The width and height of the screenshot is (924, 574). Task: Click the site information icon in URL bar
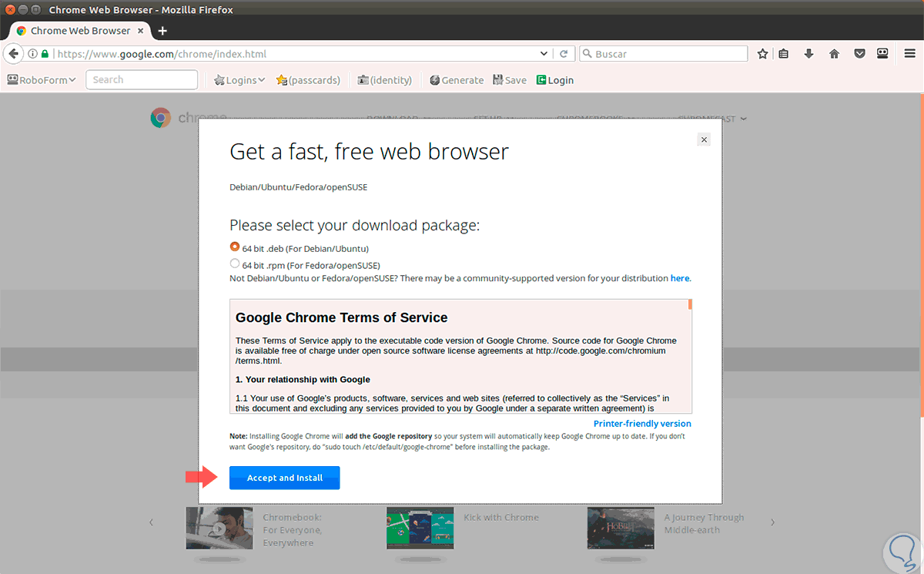tap(32, 54)
